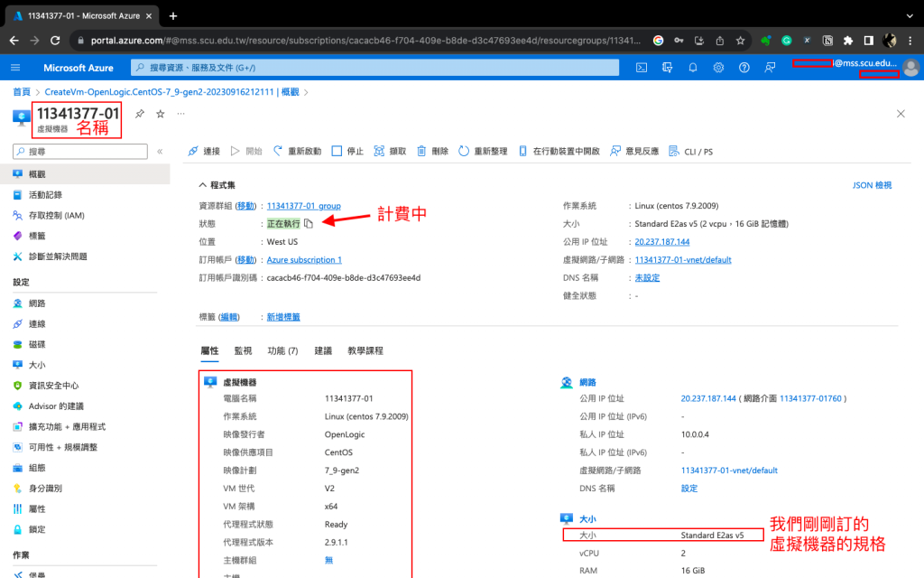Connect to the virtual machine (連接)
924x578 pixels.
[x=204, y=152]
